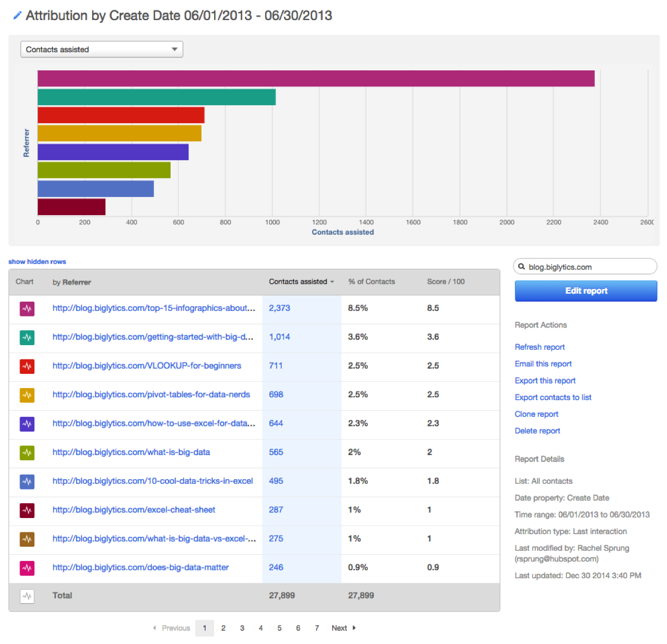
Task: Click purple chart icon for how-to-use-excel row
Action: coord(27,424)
